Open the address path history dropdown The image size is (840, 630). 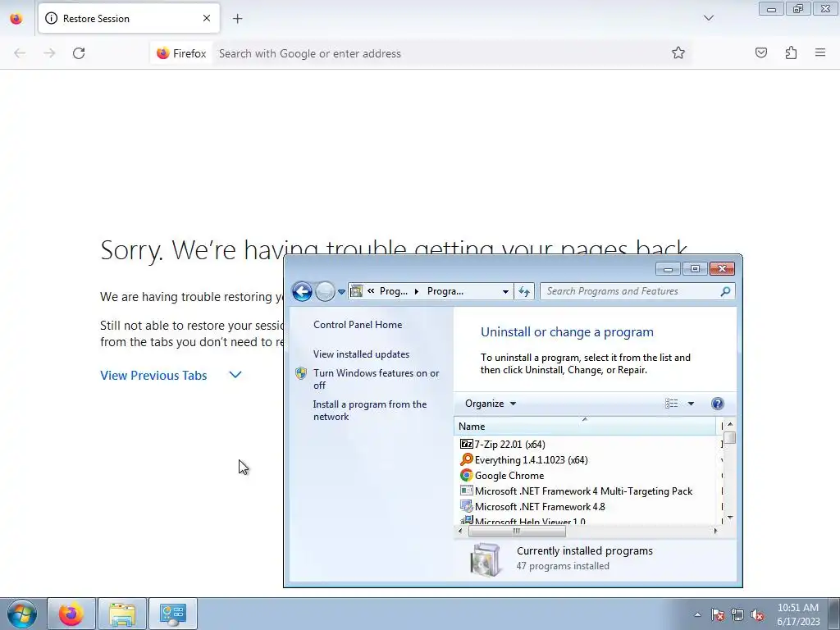(505, 291)
